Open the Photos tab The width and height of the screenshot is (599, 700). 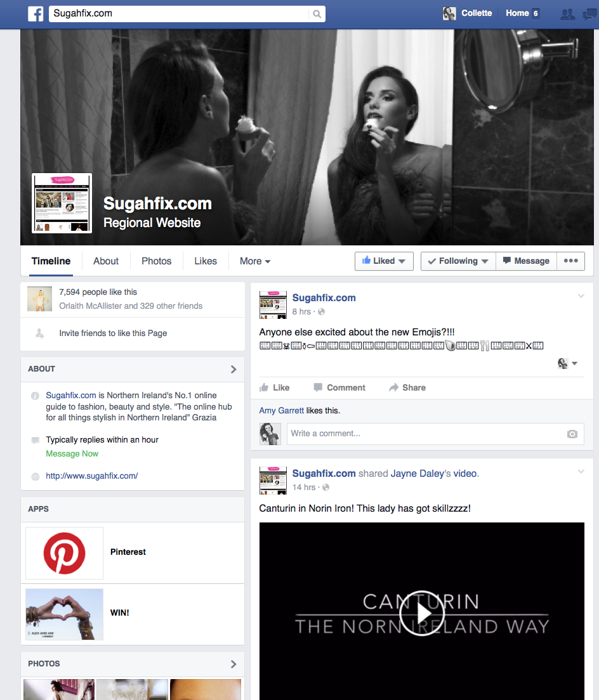click(x=156, y=261)
